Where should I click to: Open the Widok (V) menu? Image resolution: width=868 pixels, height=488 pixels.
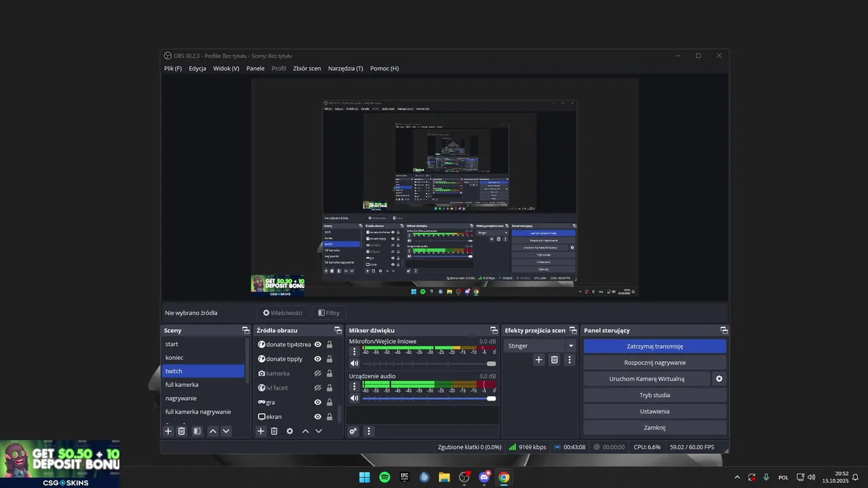click(226, 68)
